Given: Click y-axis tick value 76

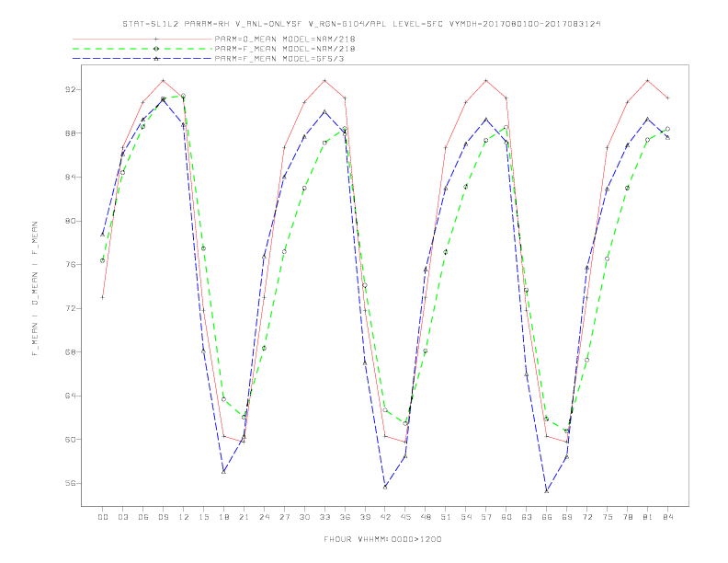Looking at the screenshot, I should pos(70,265).
